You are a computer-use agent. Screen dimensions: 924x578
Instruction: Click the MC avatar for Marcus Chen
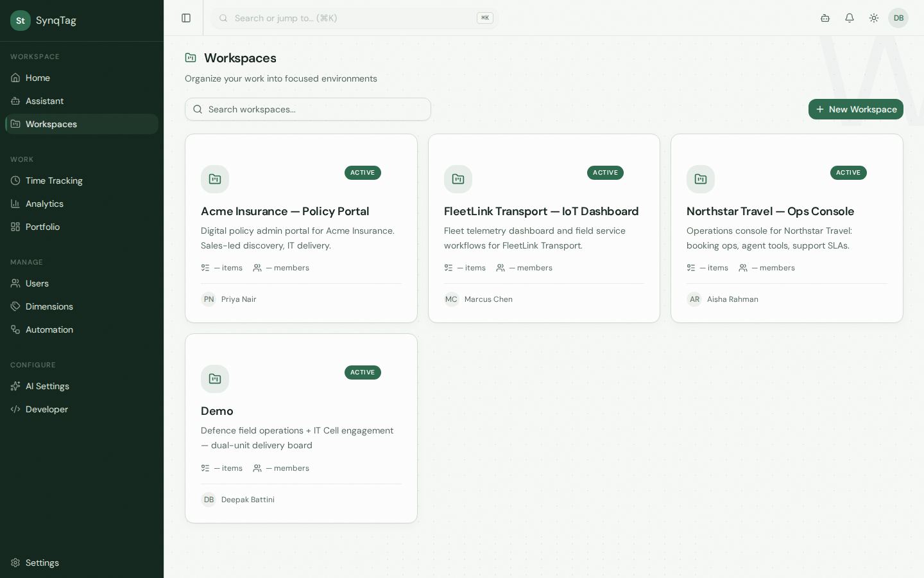[x=452, y=299]
